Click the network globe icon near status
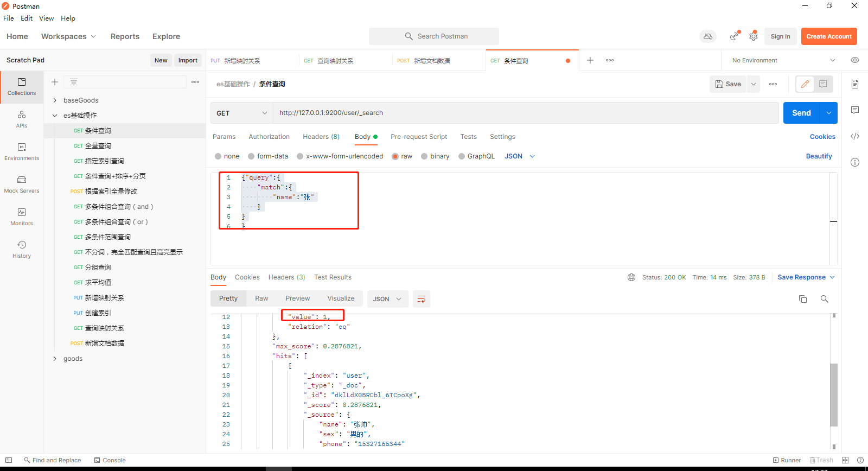The image size is (868, 471). pyautogui.click(x=631, y=277)
